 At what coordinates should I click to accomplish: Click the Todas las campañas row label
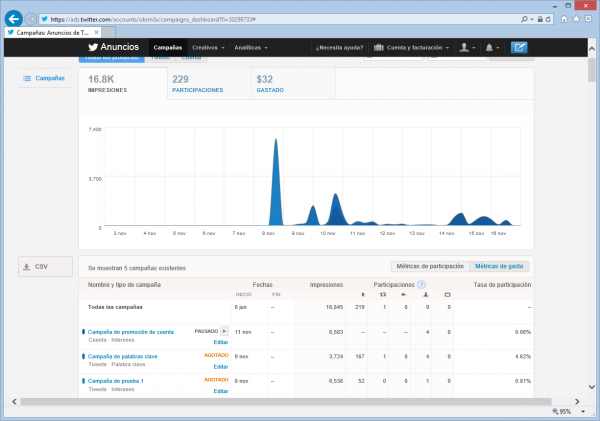[115, 307]
